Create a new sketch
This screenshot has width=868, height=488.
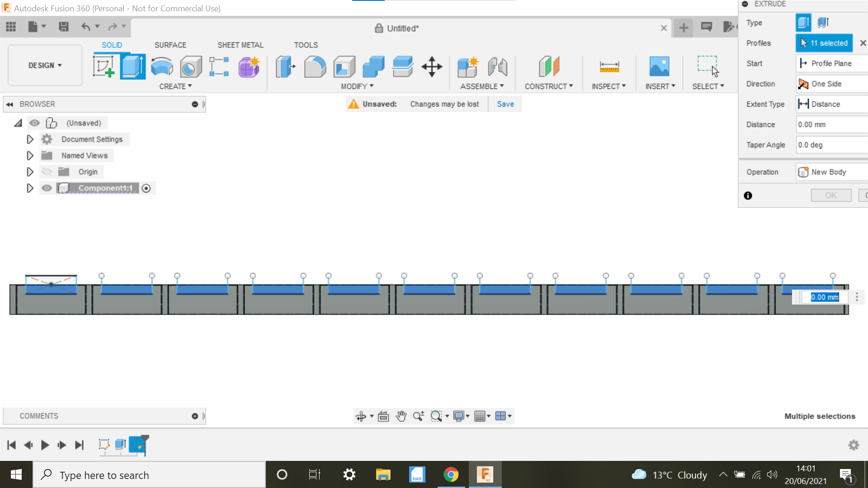coord(104,66)
